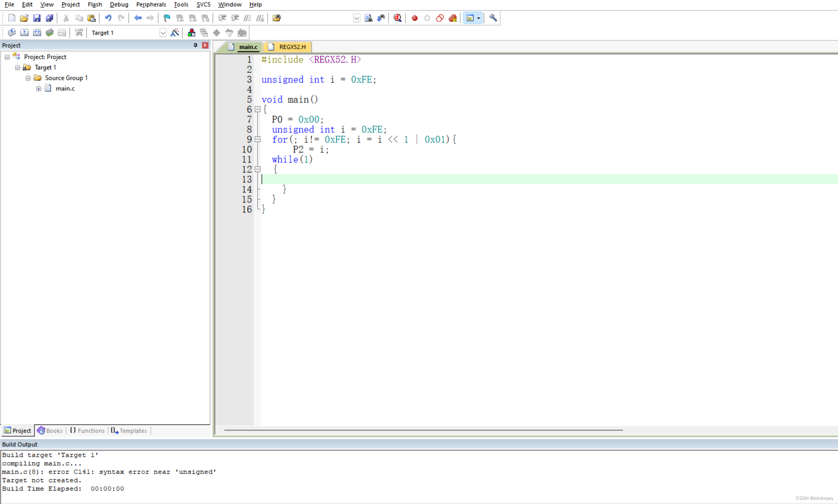Expand the main.c tree node
Viewport: 838px width, 504px height.
coord(39,89)
